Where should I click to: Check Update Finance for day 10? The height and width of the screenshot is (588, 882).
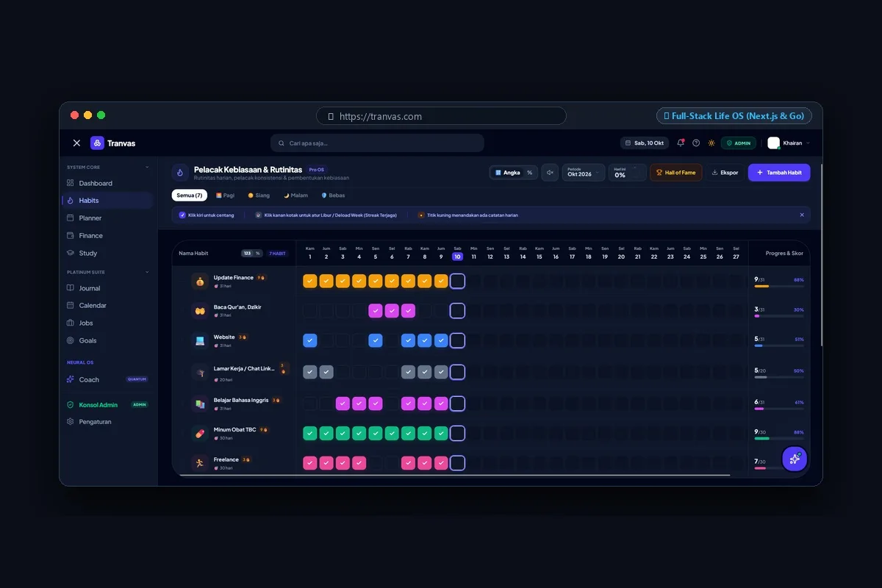click(457, 281)
